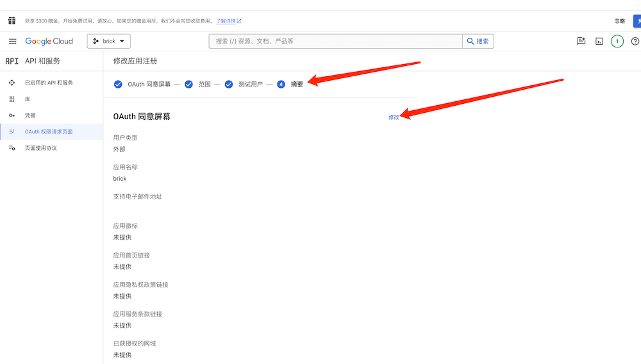Open 页面使用协议 in the sidebar
Image resolution: width=641 pixels, height=364 pixels.
coord(41,148)
